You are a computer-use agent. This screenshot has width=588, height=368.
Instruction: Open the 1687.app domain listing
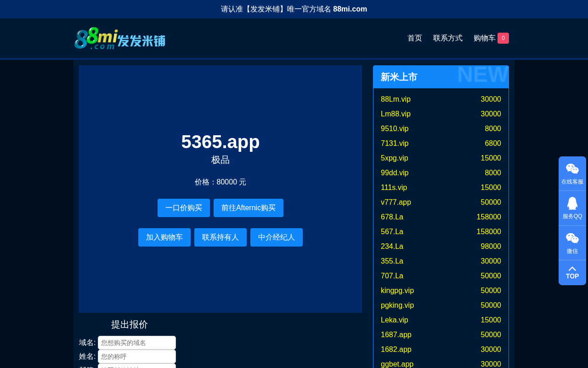[x=396, y=335]
